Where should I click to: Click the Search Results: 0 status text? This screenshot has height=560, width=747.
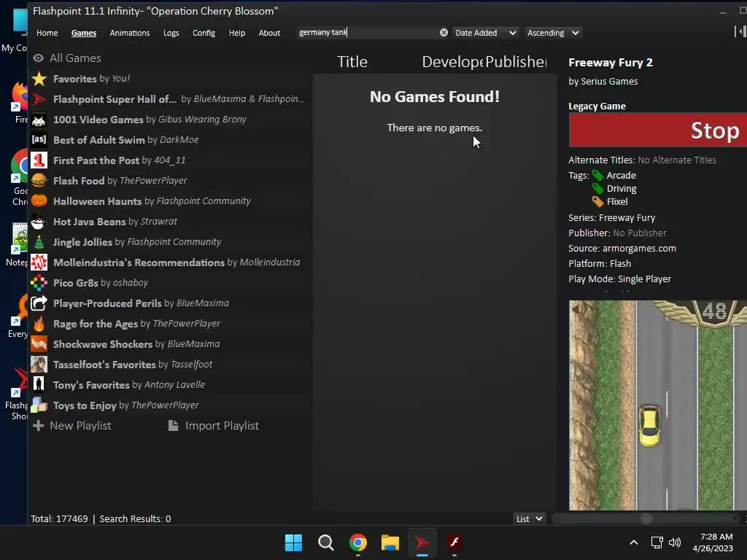coord(135,519)
